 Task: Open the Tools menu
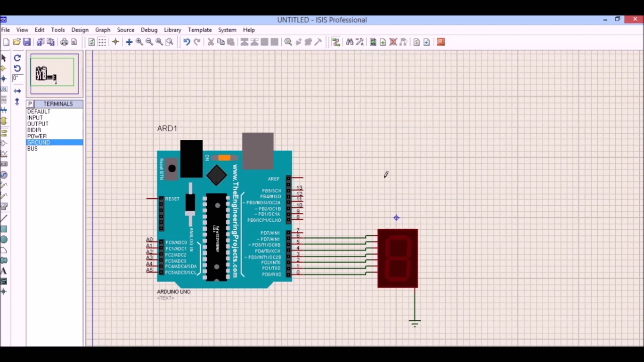pyautogui.click(x=58, y=30)
